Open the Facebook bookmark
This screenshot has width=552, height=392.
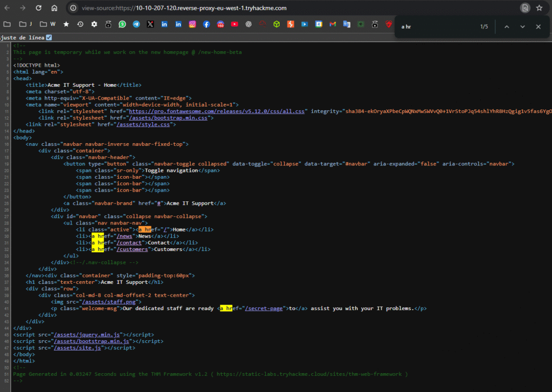point(206,24)
